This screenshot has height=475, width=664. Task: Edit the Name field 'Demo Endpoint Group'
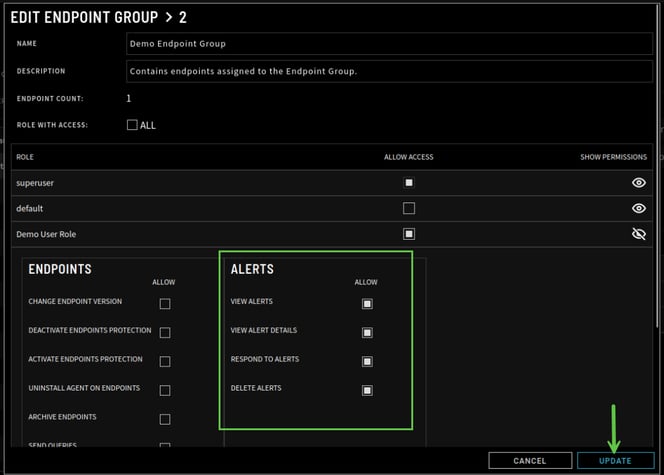click(389, 44)
